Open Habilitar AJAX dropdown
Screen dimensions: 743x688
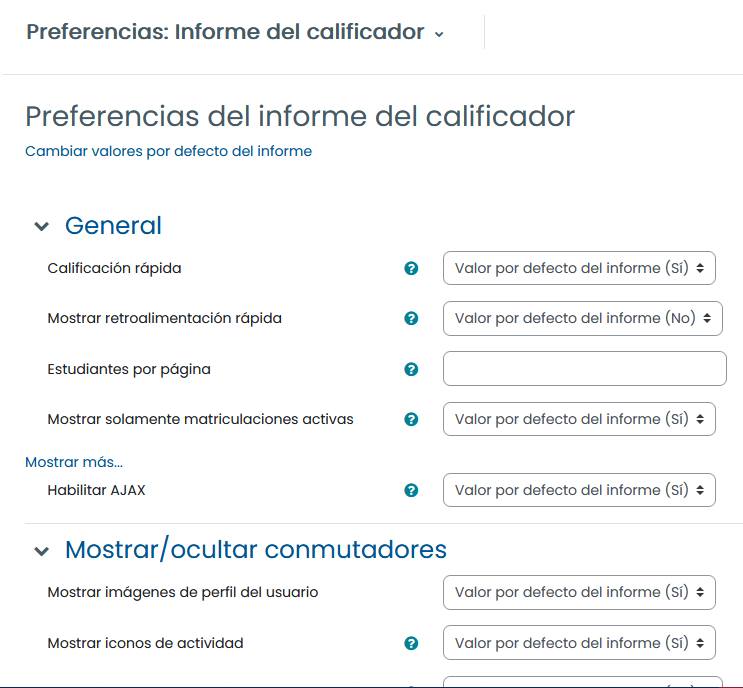point(579,490)
